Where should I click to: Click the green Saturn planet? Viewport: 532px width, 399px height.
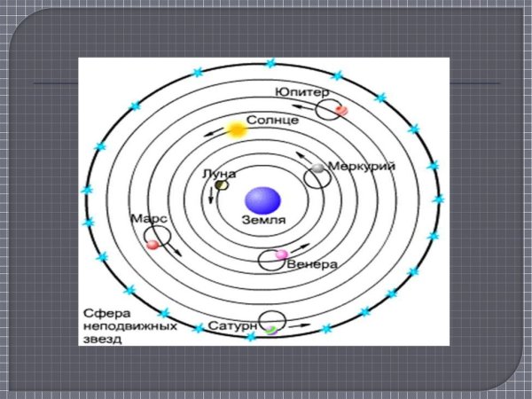pyautogui.click(x=271, y=330)
